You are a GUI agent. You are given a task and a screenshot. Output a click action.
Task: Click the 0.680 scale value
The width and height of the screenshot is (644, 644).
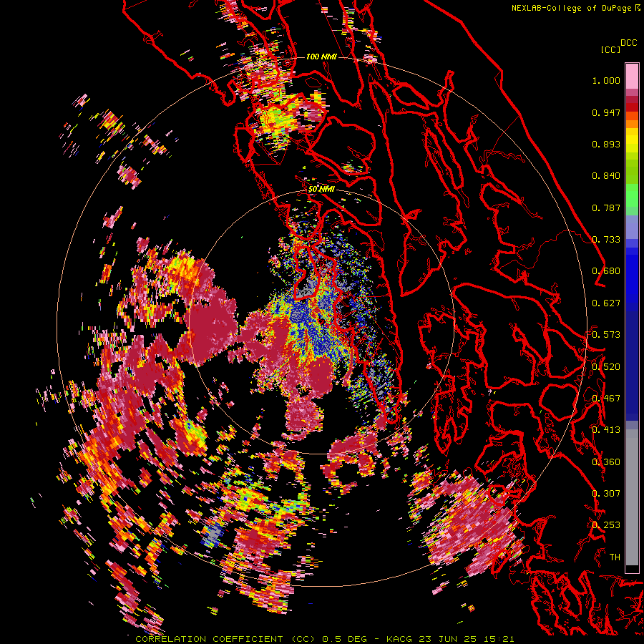click(606, 271)
